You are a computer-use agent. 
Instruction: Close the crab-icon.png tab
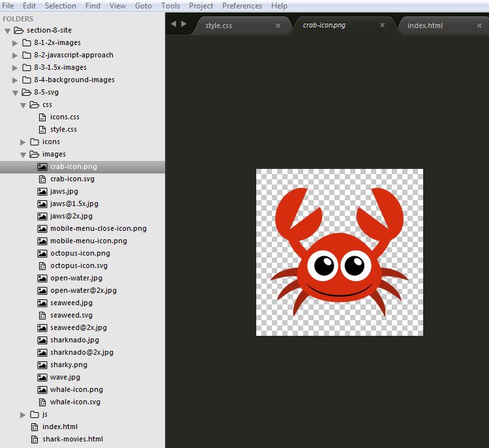[383, 26]
